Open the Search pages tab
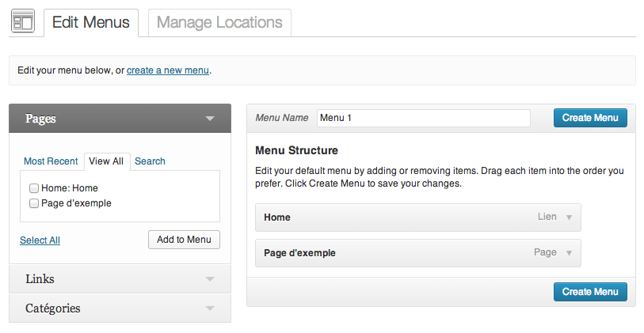Screen dimensions: 644x333 click(x=150, y=161)
